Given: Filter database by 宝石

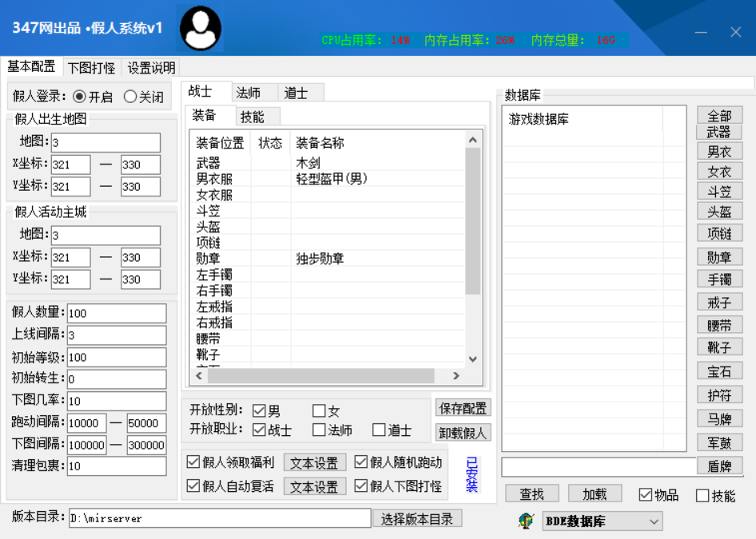Looking at the screenshot, I should pos(719,371).
